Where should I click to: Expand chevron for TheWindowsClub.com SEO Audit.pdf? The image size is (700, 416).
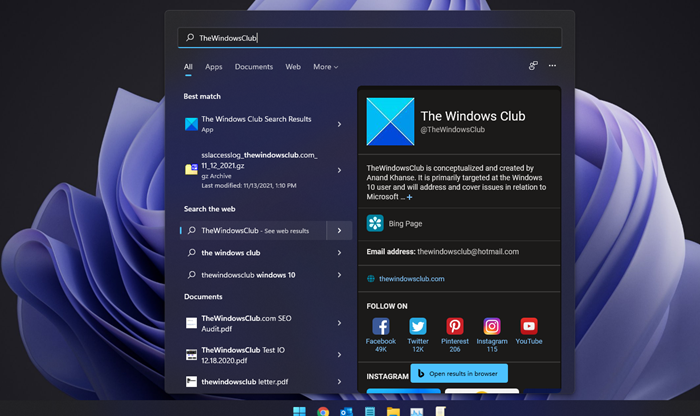point(339,323)
